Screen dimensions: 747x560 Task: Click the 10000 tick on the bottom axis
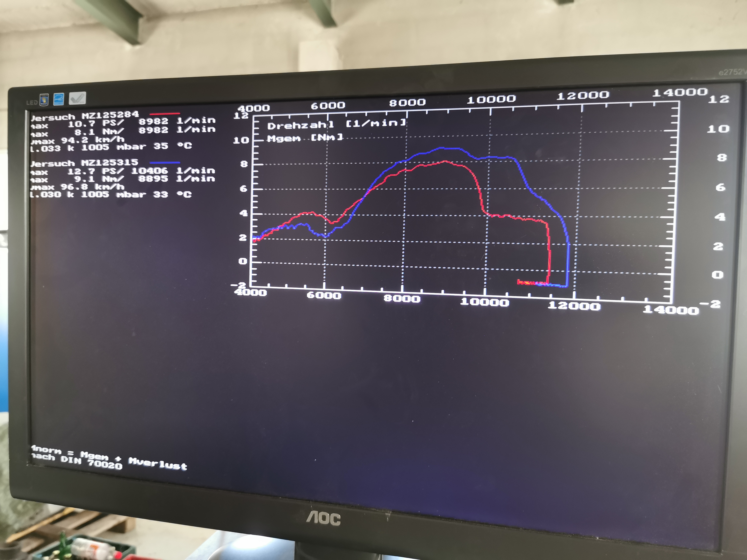point(485,302)
